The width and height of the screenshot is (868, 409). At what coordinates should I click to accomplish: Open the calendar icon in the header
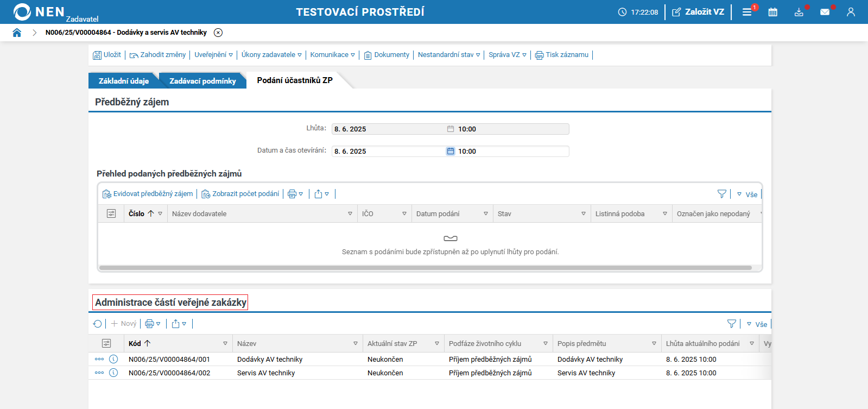[772, 12]
